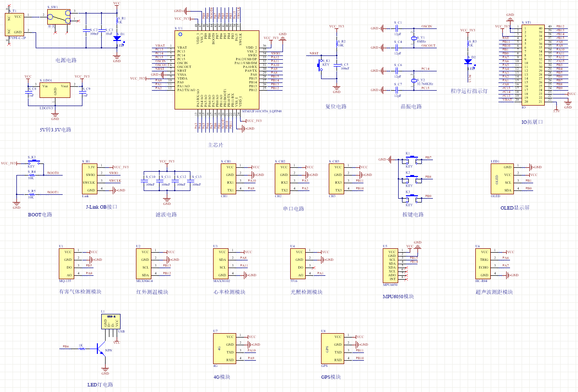The width and height of the screenshot is (578, 392).
Task: Select the L1 USB-A connector
Action: [111, 322]
